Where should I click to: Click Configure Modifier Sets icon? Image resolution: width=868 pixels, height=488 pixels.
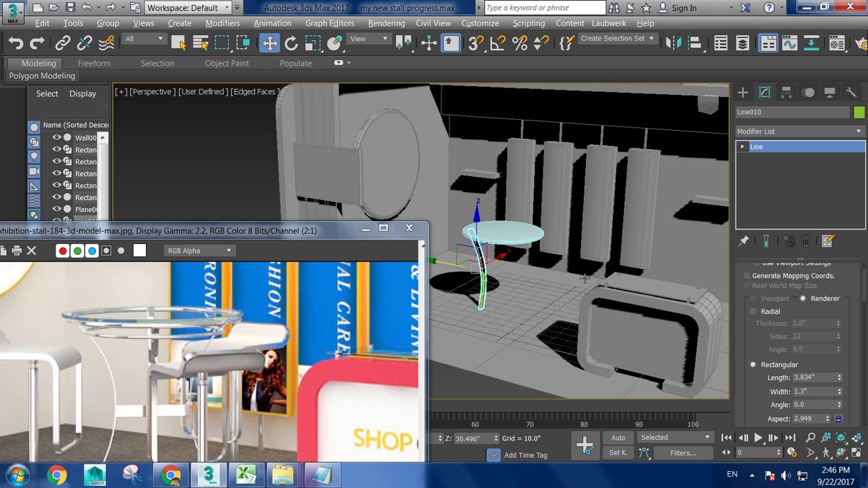[827, 241]
